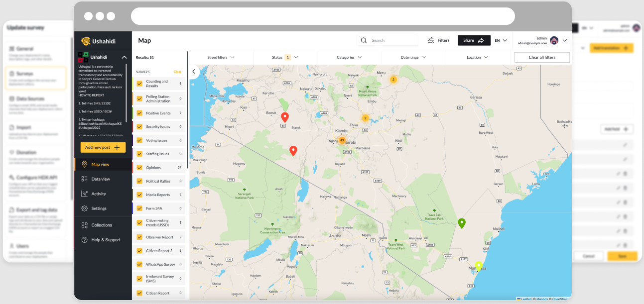Click the search magnifier icon
Image resolution: width=644 pixels, height=304 pixels.
364,40
